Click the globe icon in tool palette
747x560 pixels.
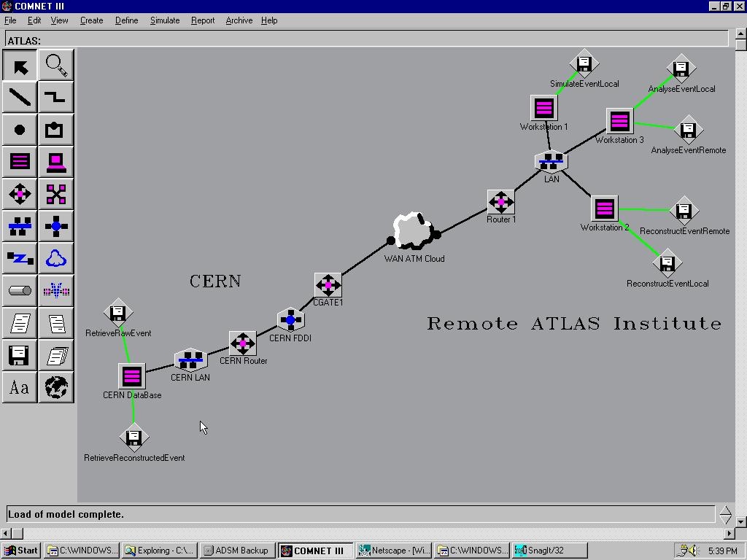pos(56,387)
